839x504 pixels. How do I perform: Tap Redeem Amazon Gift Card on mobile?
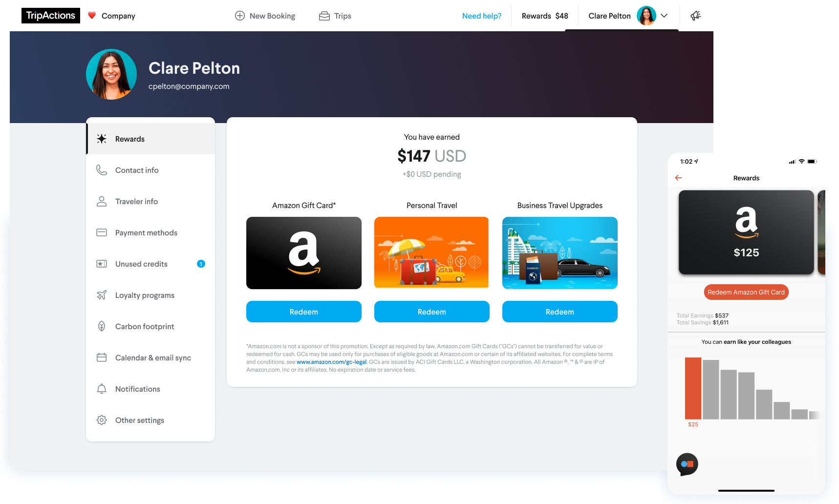[x=746, y=292]
